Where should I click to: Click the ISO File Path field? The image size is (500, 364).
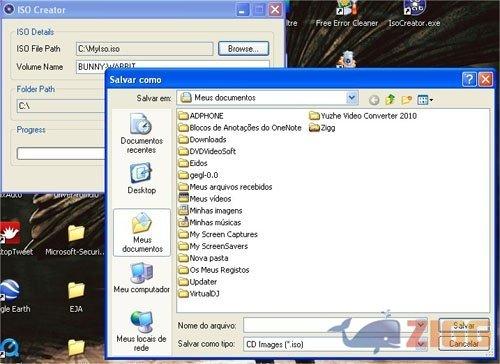(144, 49)
